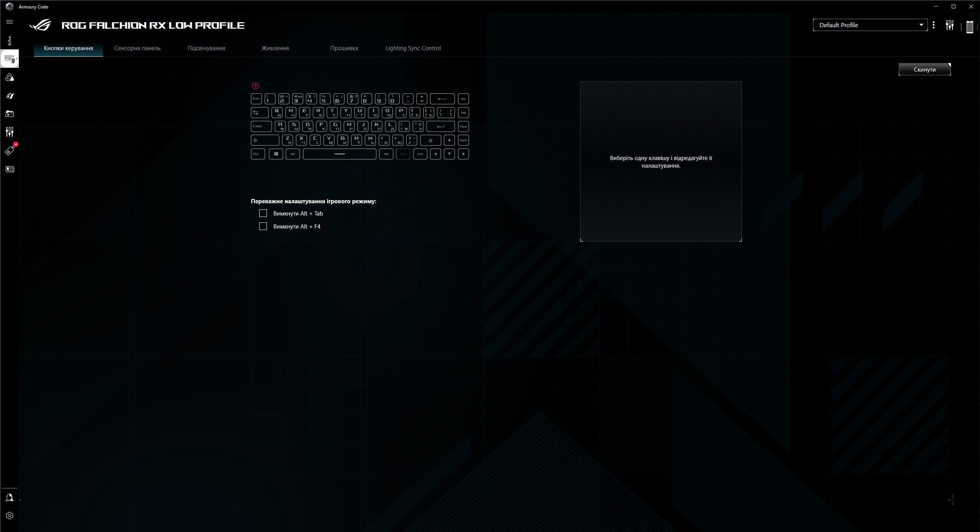Open Featured deals tag sidebar icon
980x532 pixels.
[10, 150]
